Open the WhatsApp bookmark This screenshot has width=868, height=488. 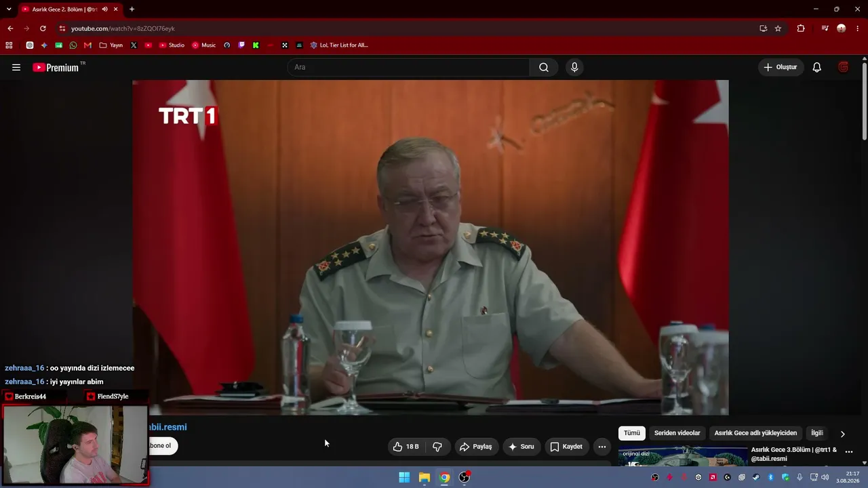73,45
